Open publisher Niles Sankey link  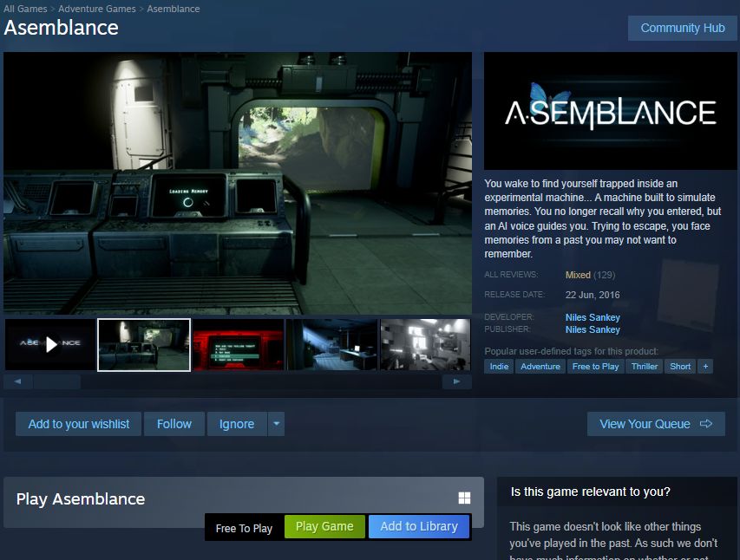[x=593, y=329]
